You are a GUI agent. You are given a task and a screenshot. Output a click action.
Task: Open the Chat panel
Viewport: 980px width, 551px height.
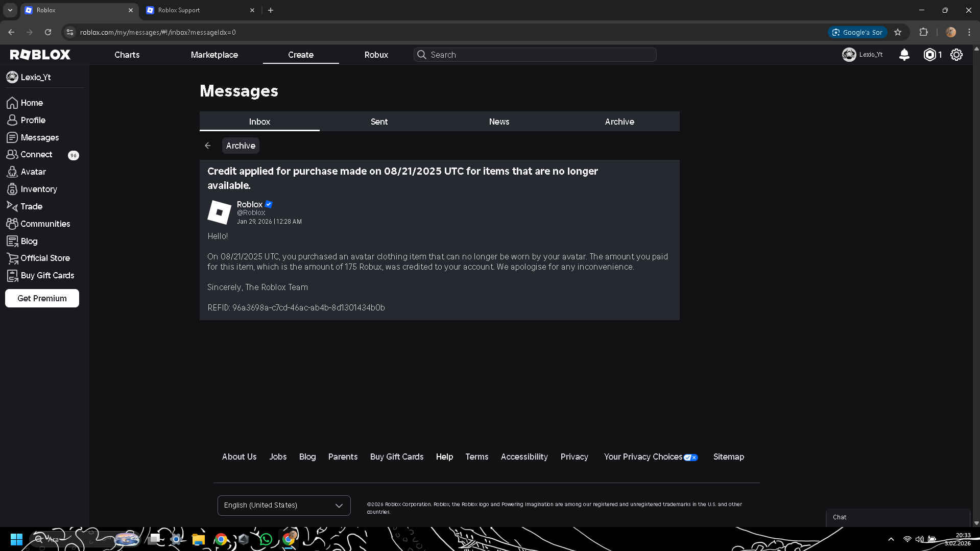click(898, 517)
